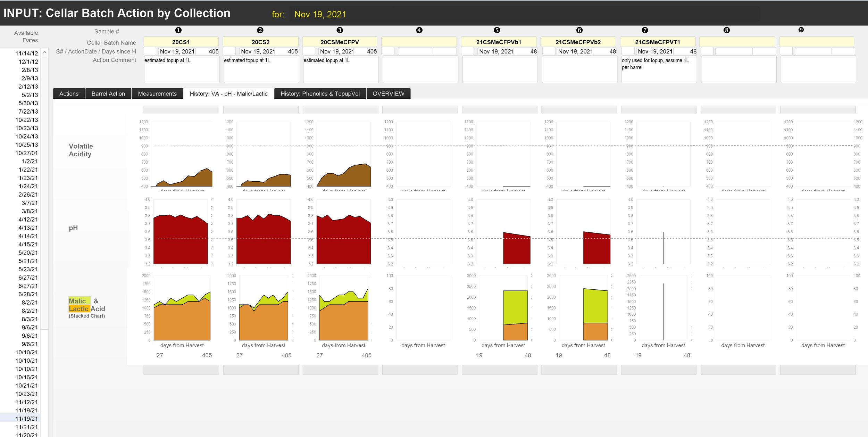Click the Lactic orange legend label
This screenshot has height=437, width=868.
pos(79,309)
